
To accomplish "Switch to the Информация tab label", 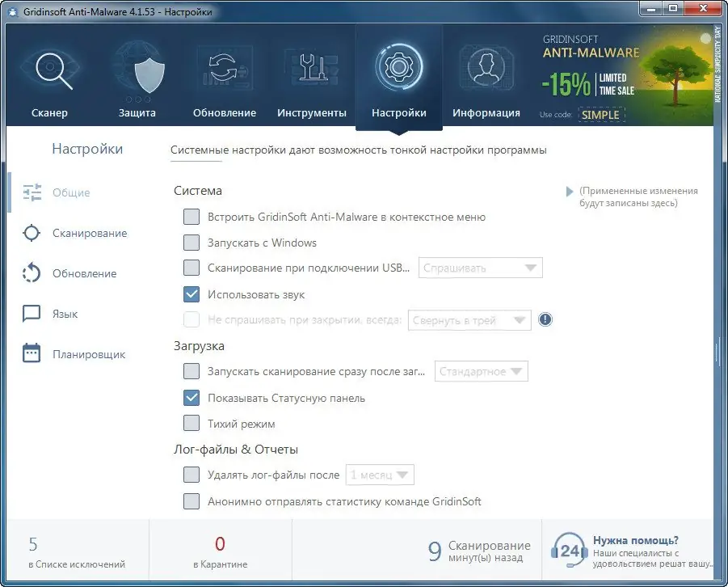I will [x=486, y=113].
